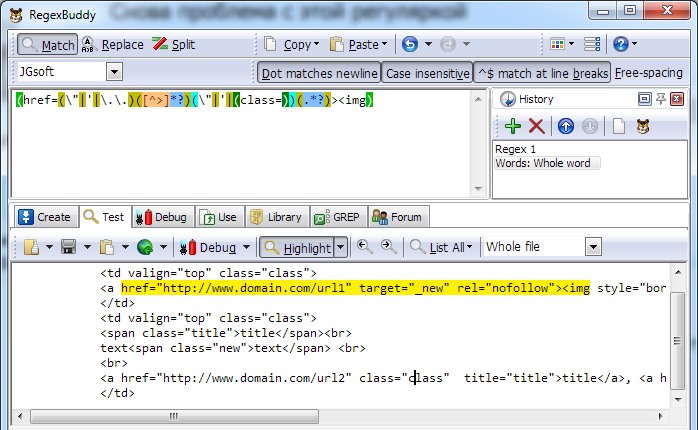Screen dimensions: 698x430
Task: Open the Whole file scope dropdown
Action: click(593, 247)
